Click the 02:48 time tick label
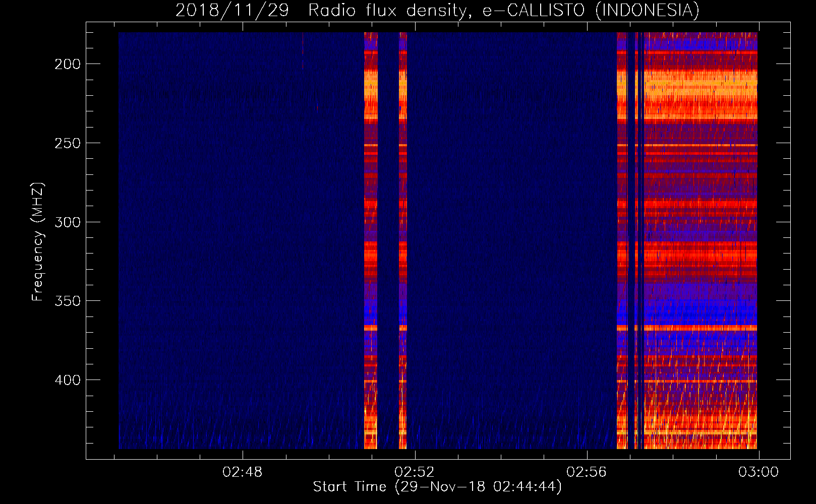 pos(243,472)
